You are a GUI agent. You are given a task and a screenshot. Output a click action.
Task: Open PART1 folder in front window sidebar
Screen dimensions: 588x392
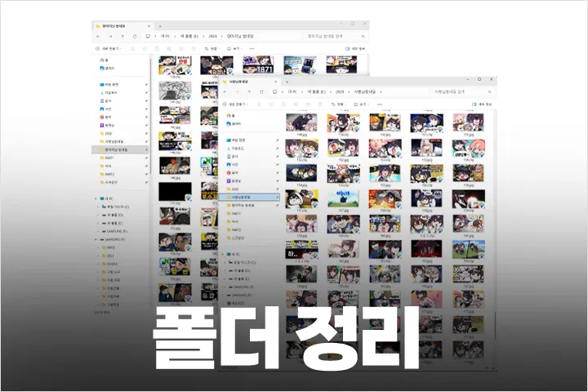[x=234, y=213]
